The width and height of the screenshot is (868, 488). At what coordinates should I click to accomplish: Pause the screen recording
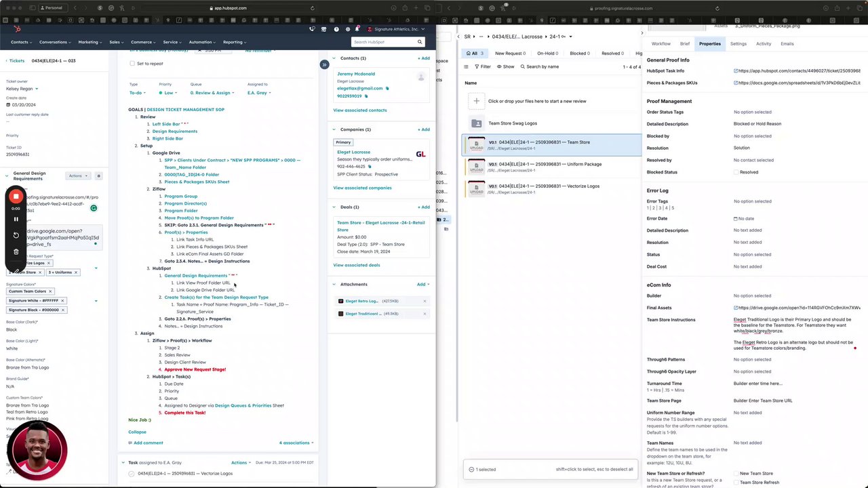tap(16, 219)
